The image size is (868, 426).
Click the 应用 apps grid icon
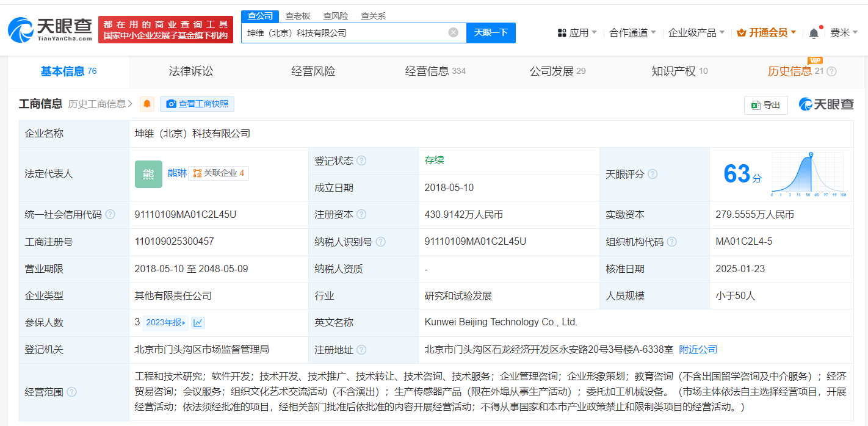tap(562, 32)
